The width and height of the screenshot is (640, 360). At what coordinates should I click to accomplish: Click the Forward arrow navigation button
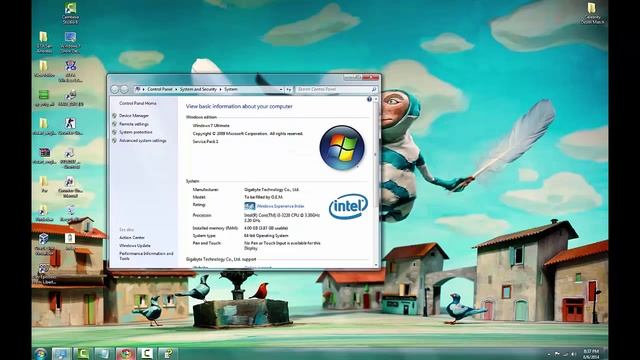[124, 89]
